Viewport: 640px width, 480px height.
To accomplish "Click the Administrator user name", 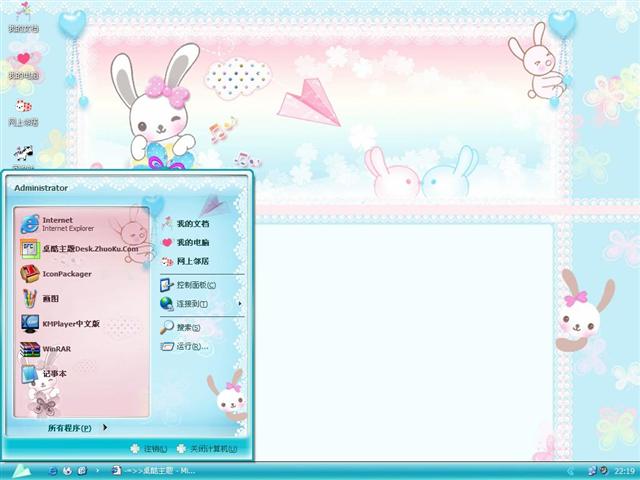I will point(41,188).
